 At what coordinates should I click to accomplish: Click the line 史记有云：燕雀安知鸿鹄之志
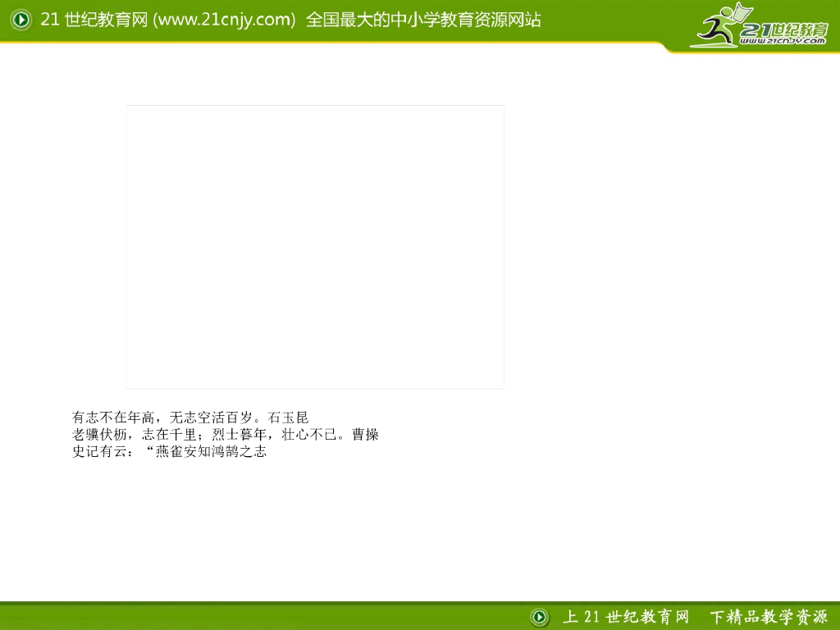point(169,452)
